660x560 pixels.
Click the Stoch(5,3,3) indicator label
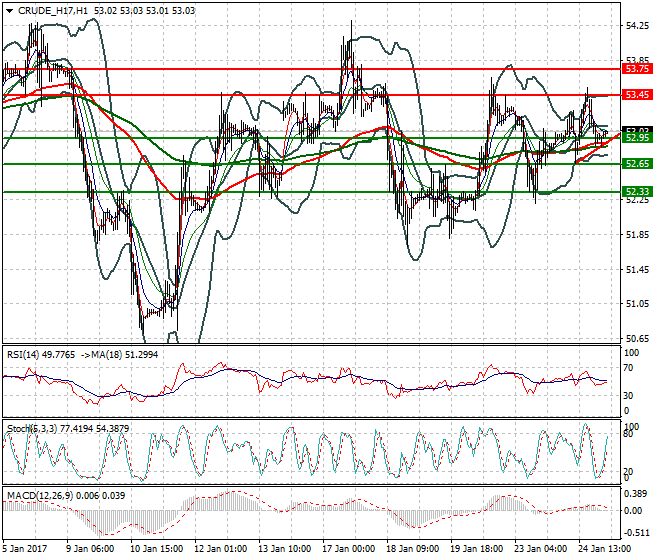point(32,429)
